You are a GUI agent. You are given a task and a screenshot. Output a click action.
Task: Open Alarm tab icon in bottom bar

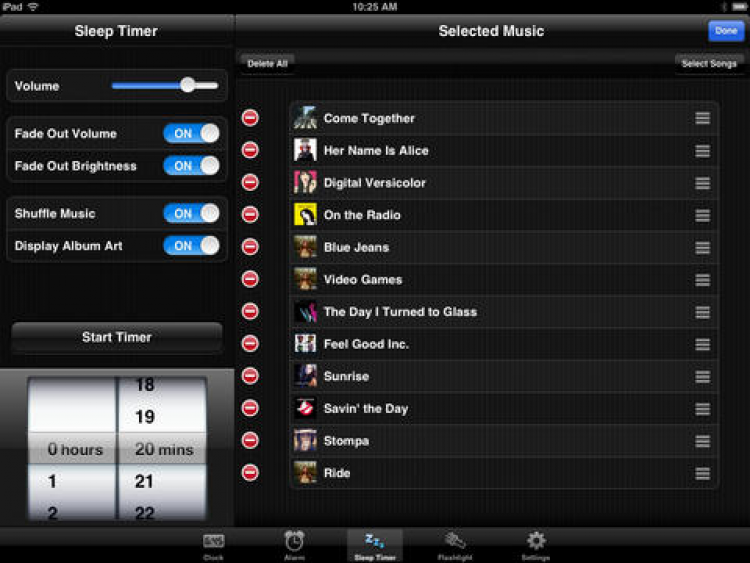coord(294,545)
